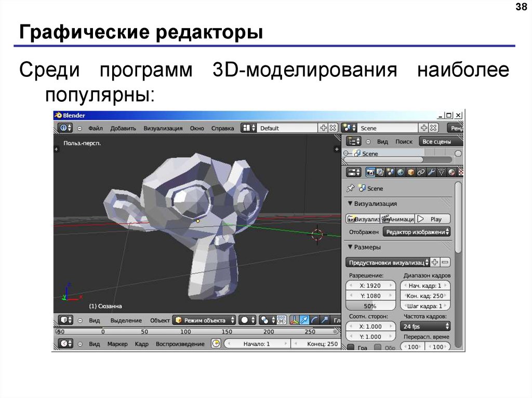The height and width of the screenshot is (398, 532).
Task: Open viewport shading sphere dropdown
Action: click(x=247, y=320)
